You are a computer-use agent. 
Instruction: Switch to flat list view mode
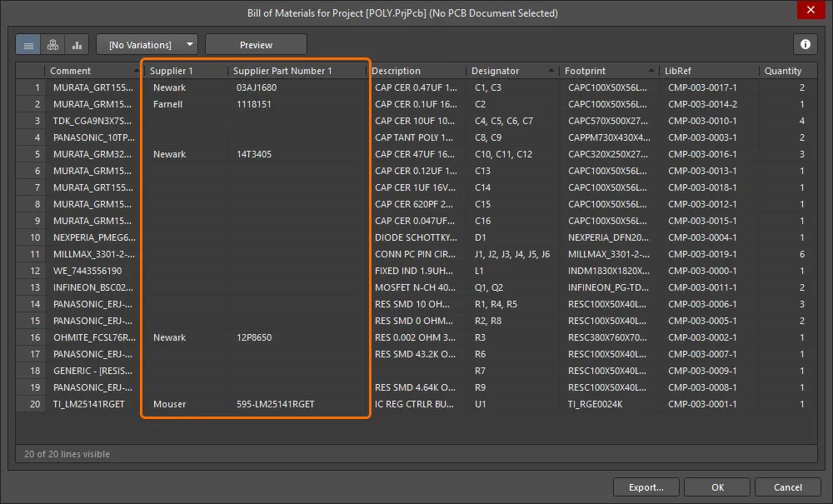pos(27,43)
